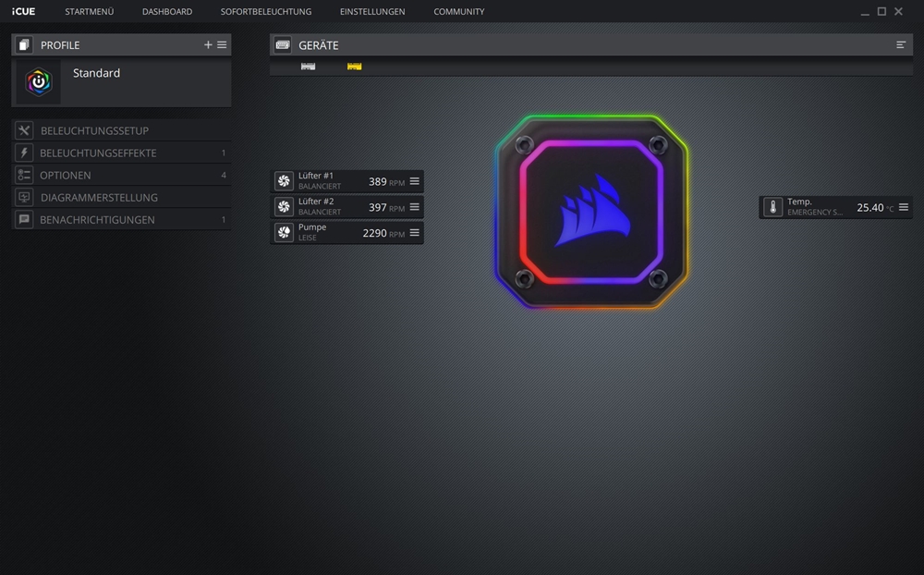Open the Lüfter #1 options menu
Screen dimensions: 924x575
click(414, 181)
